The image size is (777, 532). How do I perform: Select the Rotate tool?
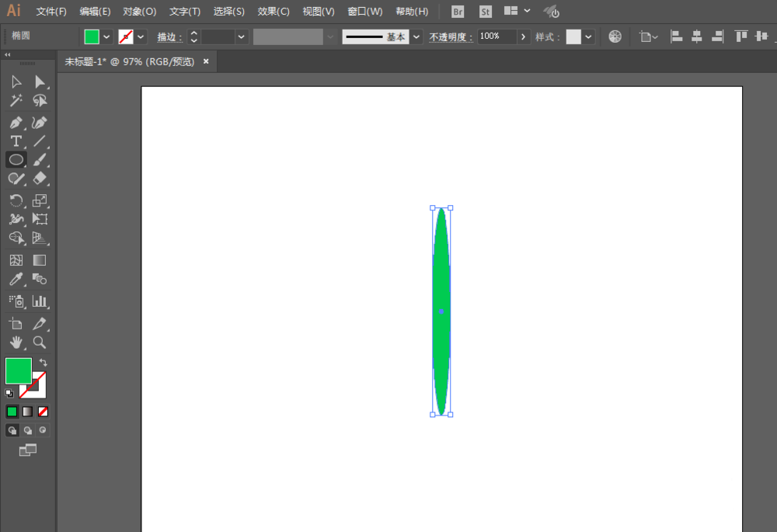(16, 200)
